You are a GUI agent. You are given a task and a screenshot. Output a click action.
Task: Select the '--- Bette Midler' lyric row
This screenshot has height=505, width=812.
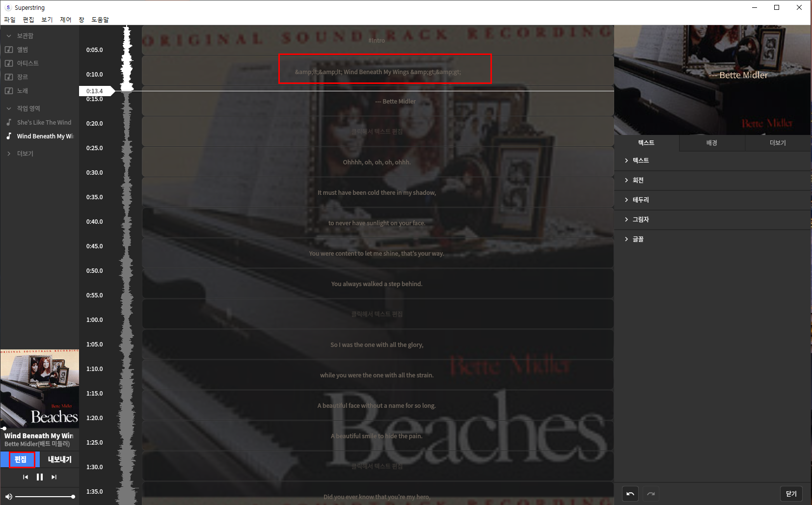point(378,101)
